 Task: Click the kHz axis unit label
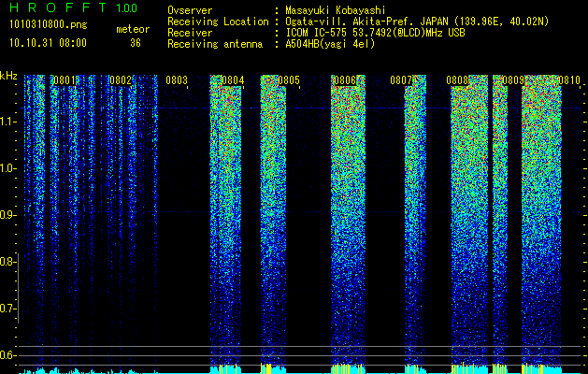pyautogui.click(x=8, y=76)
